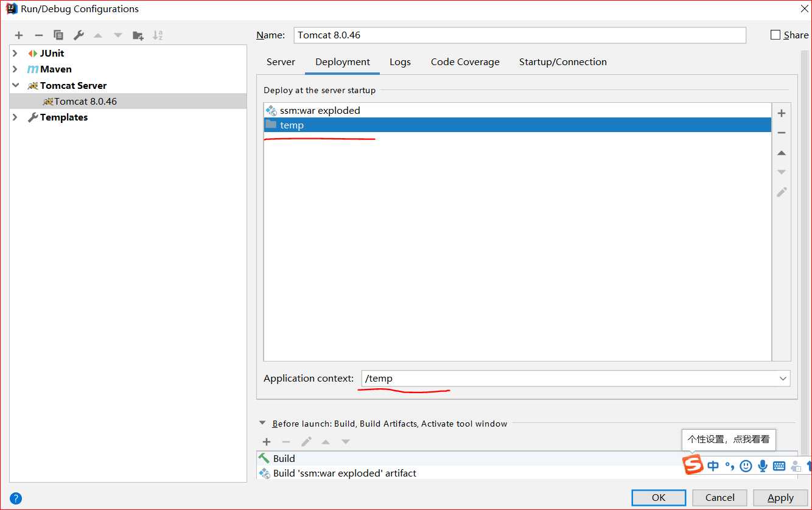Image resolution: width=812 pixels, height=510 pixels.
Task: Open Sogou emoji smiley icon
Action: [x=746, y=466]
